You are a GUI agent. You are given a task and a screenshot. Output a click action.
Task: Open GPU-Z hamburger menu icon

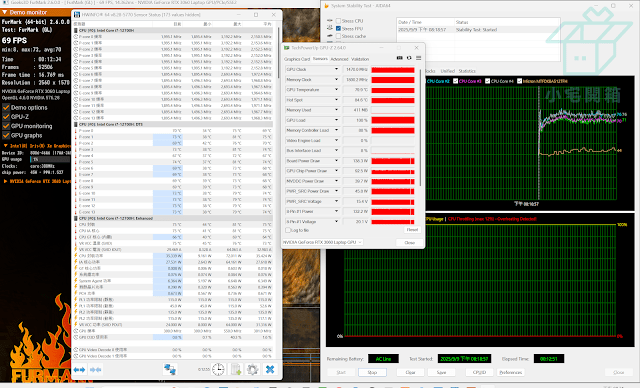click(x=418, y=58)
